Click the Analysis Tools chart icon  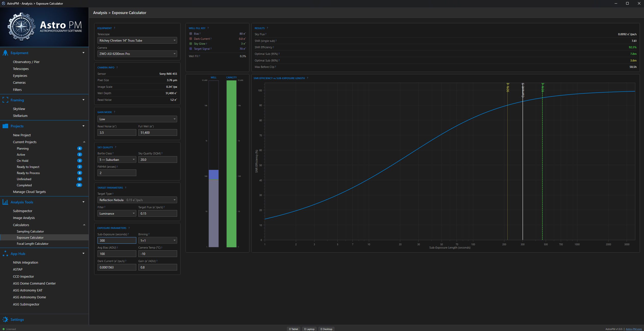point(5,202)
